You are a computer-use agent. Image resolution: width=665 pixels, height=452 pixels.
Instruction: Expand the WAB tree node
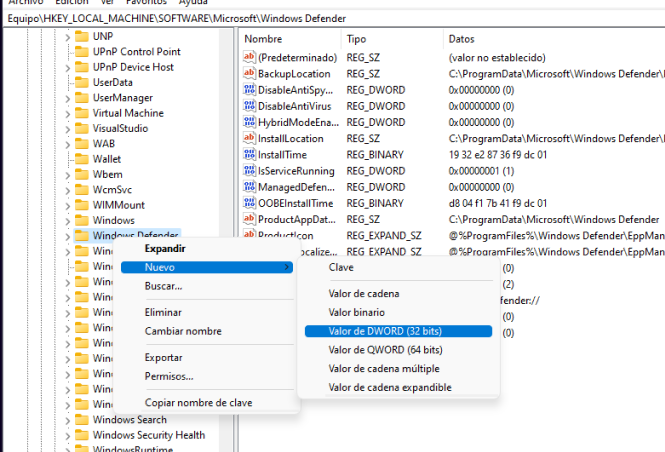coord(67,144)
